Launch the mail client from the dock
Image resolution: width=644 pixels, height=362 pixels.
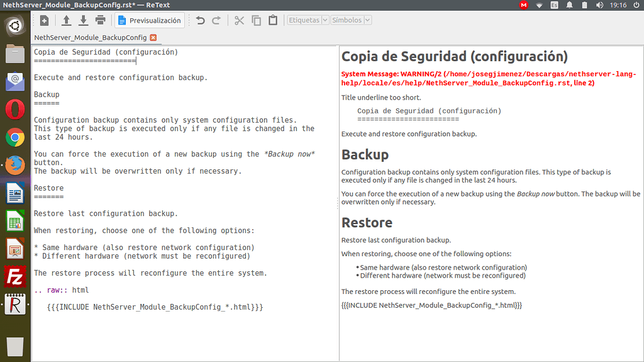(x=15, y=81)
